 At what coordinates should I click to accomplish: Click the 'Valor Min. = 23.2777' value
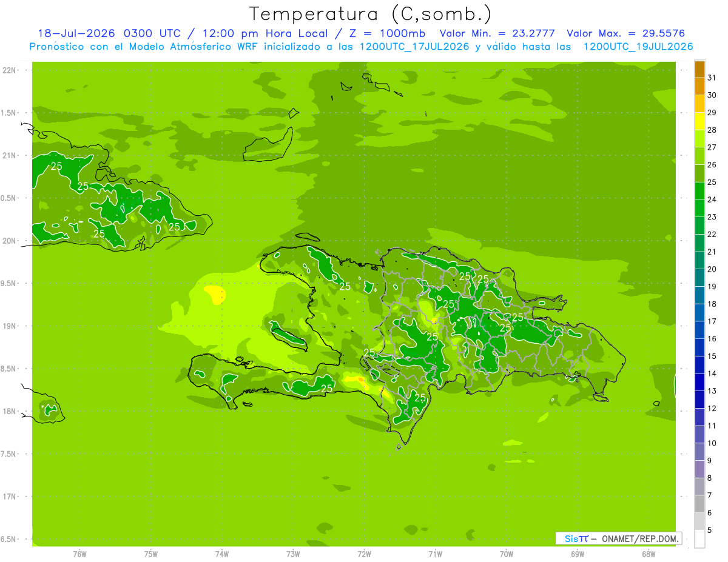click(499, 33)
